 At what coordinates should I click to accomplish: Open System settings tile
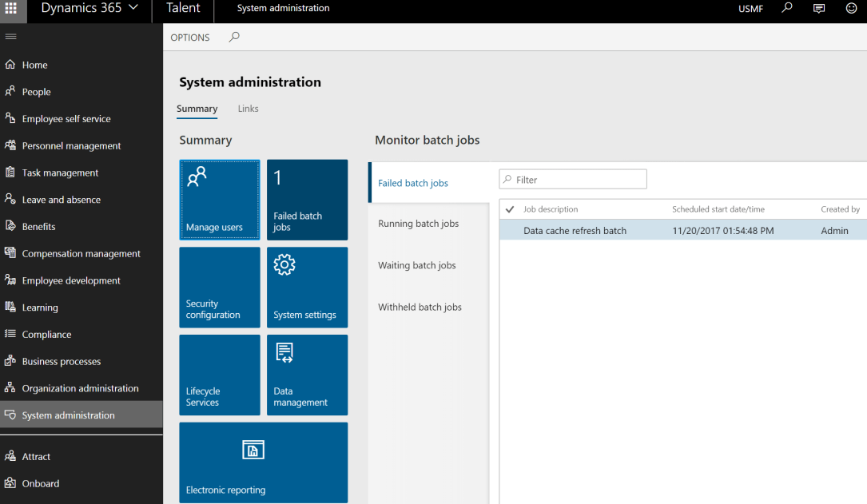point(307,287)
